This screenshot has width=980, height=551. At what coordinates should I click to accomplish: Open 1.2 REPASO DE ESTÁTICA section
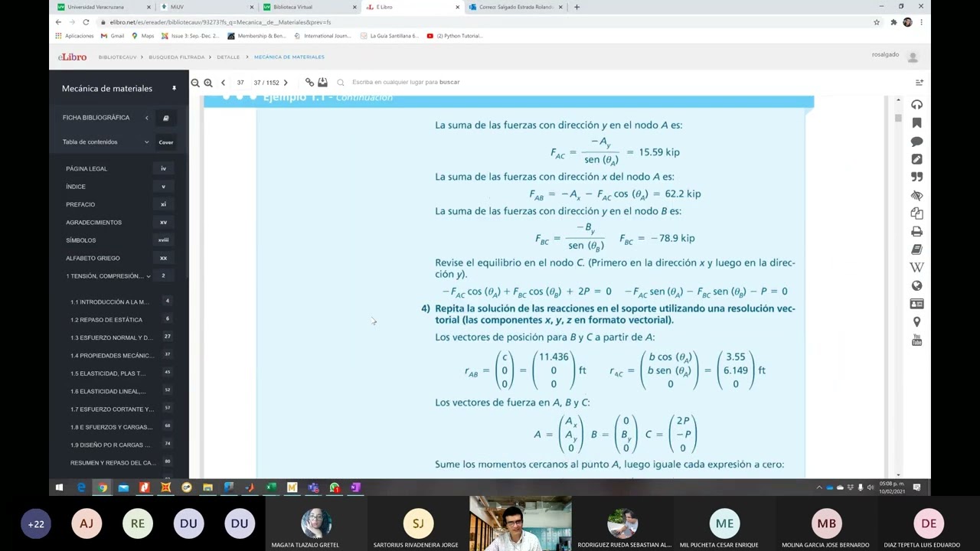106,320
